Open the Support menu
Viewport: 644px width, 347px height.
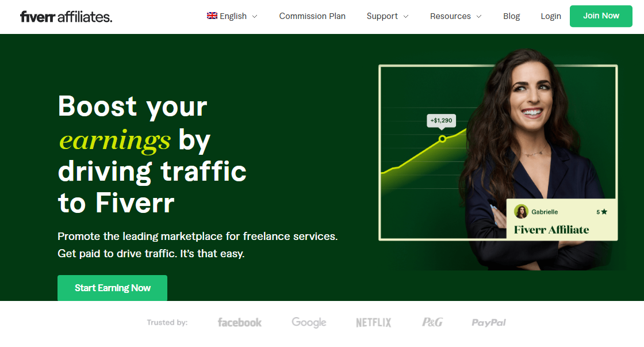pyautogui.click(x=388, y=16)
